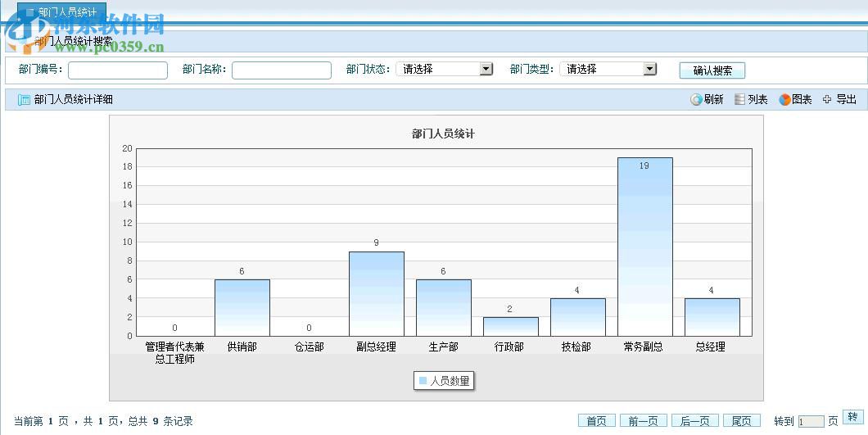
Task: Switch to 列表 list view icon
Action: (x=739, y=100)
